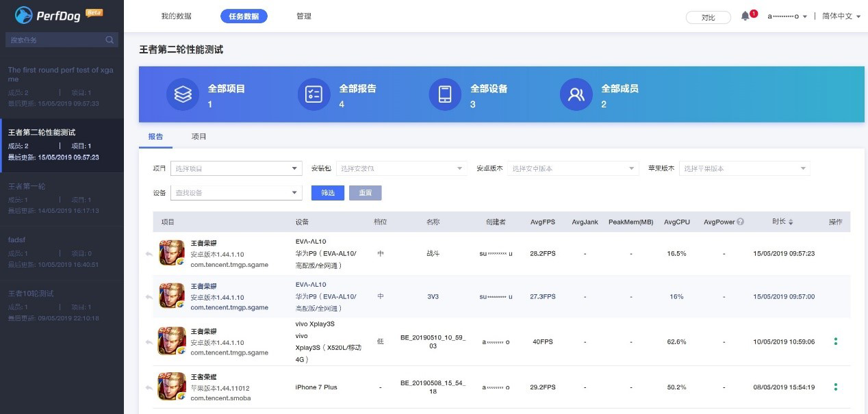The image size is (868, 414).
Task: Open the three-dot actions menu for vivo Xplay3S
Action: (x=835, y=341)
